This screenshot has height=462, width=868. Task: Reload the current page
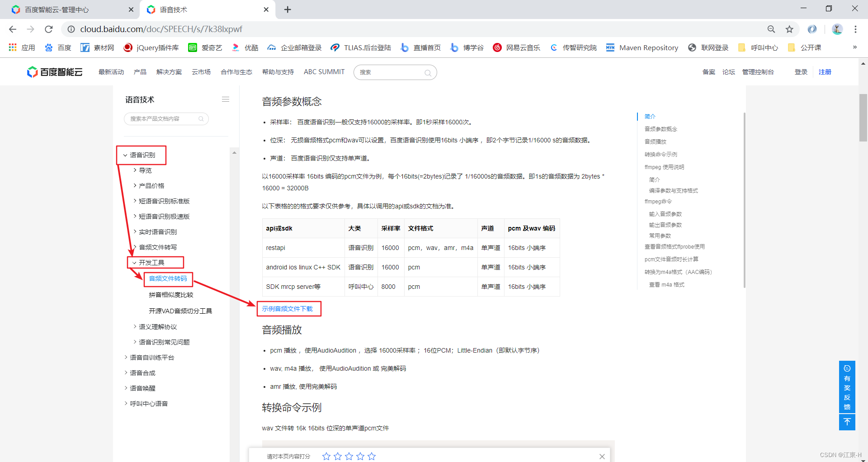(x=49, y=29)
